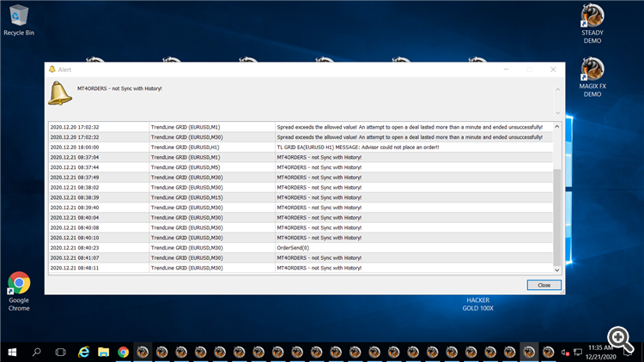Open the network tray icon
This screenshot has height=362, width=644.
pyautogui.click(x=578, y=353)
